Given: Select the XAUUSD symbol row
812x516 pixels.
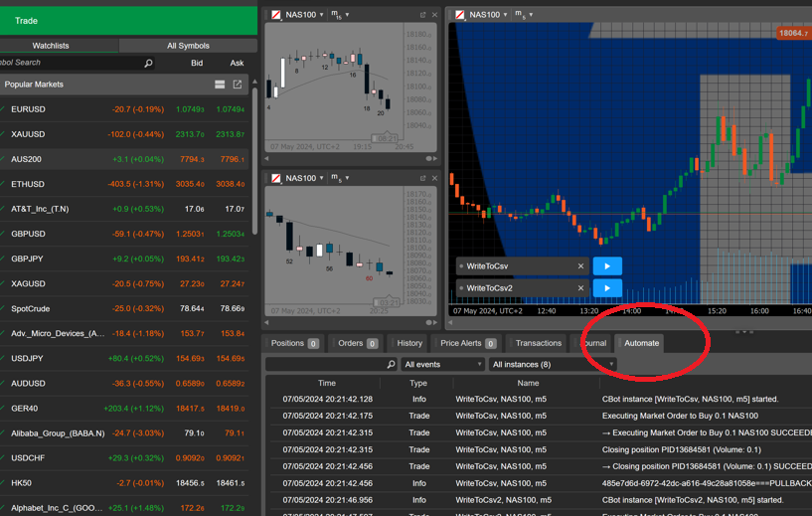Looking at the screenshot, I should point(124,134).
